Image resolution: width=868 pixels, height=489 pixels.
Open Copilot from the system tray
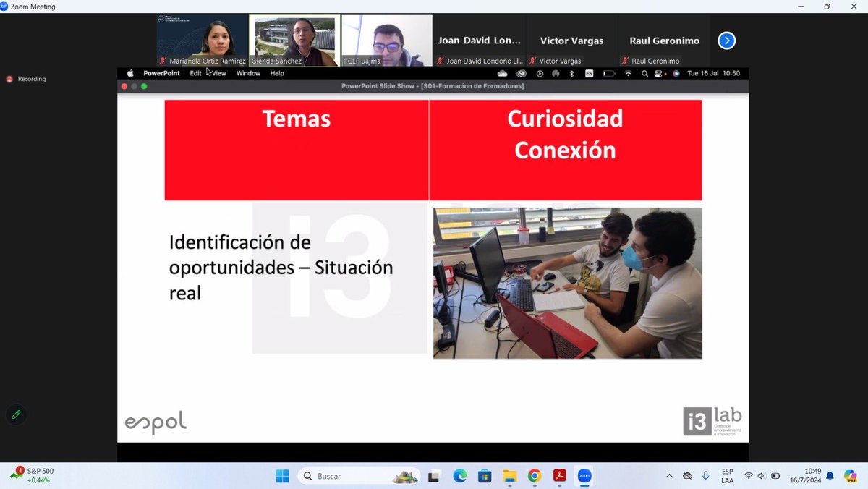click(x=851, y=476)
